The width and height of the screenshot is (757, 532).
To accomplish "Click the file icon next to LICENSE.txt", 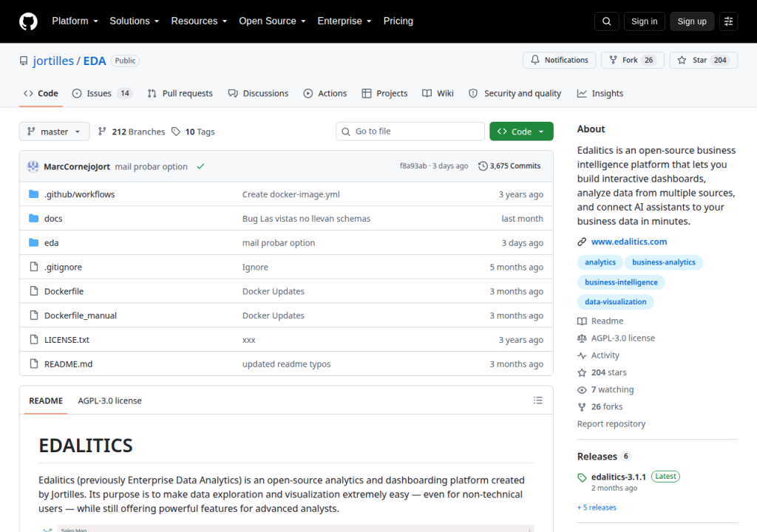I will point(34,339).
